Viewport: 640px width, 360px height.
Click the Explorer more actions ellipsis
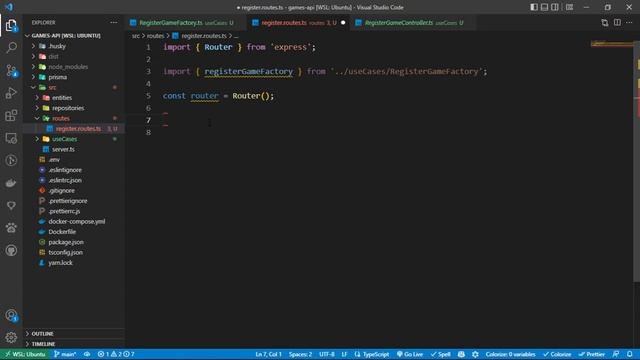(x=113, y=22)
